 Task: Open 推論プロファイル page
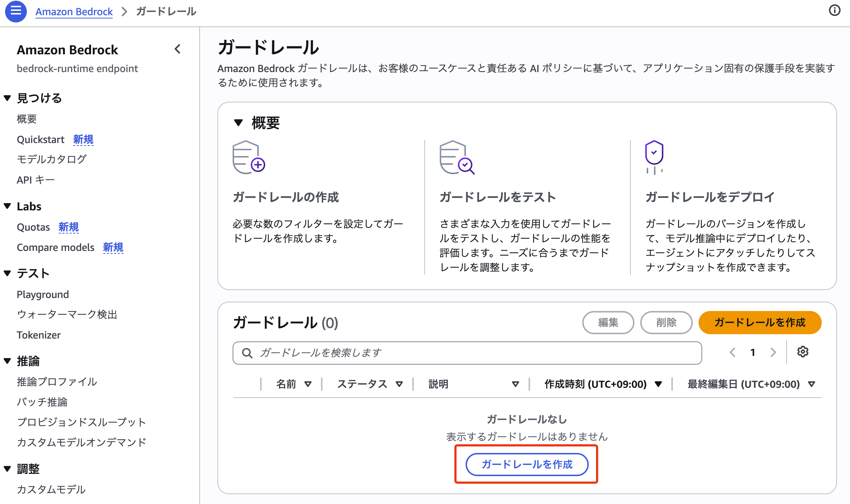tap(57, 382)
